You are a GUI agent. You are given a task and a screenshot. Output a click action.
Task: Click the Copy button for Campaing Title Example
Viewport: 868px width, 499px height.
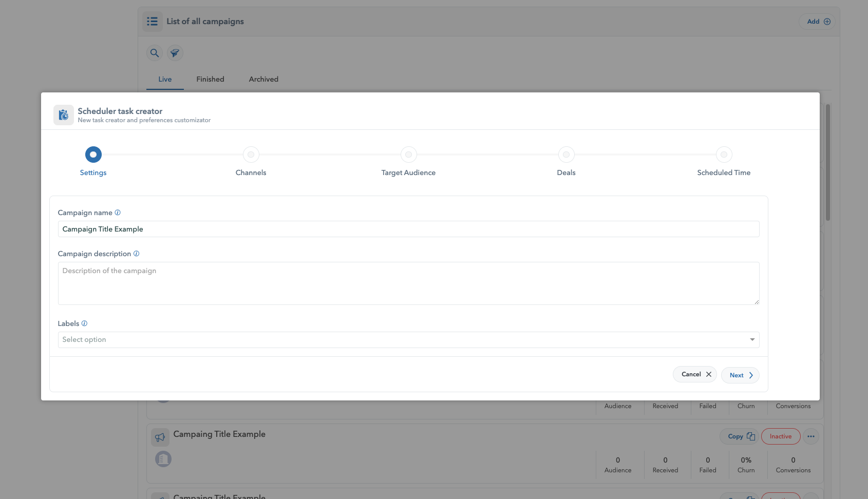740,436
